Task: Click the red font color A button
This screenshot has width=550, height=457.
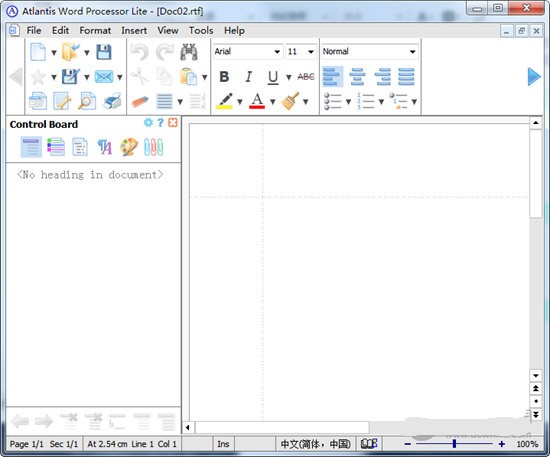Action: 257,101
